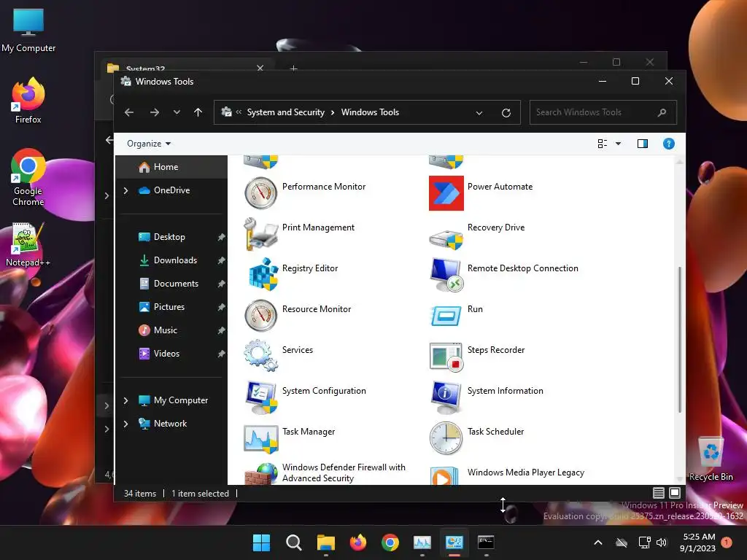Open Command Prompt from taskbar
The width and height of the screenshot is (747, 560).
tap(486, 542)
